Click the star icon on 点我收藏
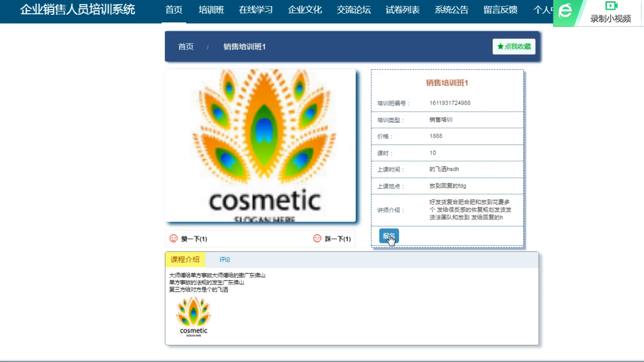Image resolution: width=644 pixels, height=362 pixels. 501,47
